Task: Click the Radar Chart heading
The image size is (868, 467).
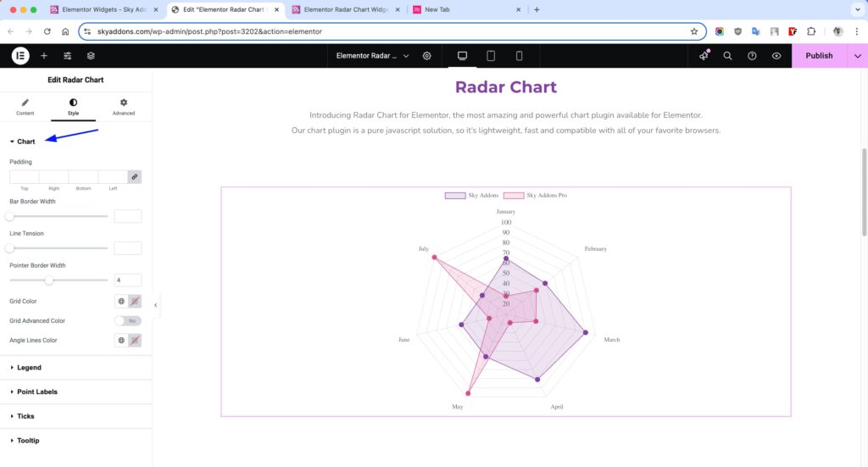Action: 506,86
